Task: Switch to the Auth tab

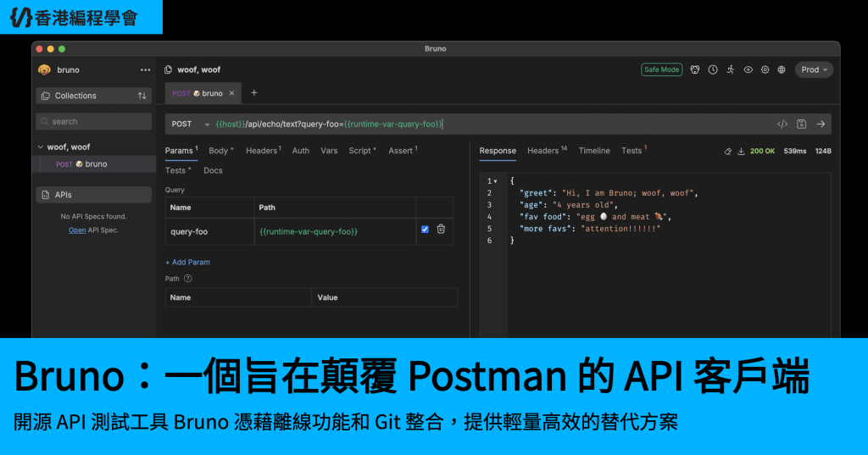Action: coord(301,151)
